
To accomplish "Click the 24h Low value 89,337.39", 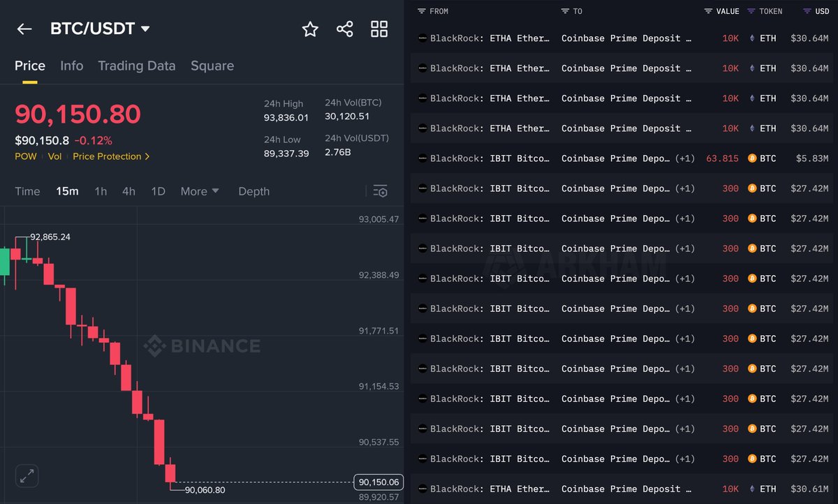I will [x=286, y=154].
